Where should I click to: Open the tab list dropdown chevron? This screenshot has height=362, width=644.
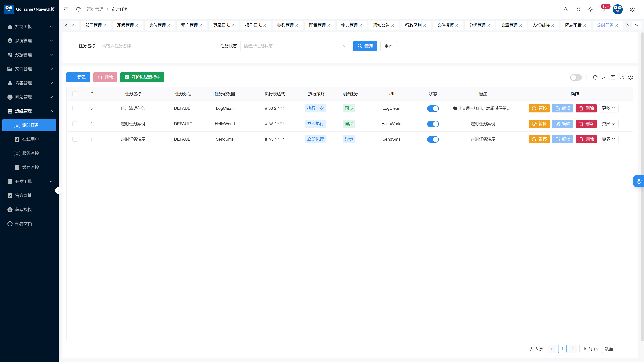click(637, 25)
